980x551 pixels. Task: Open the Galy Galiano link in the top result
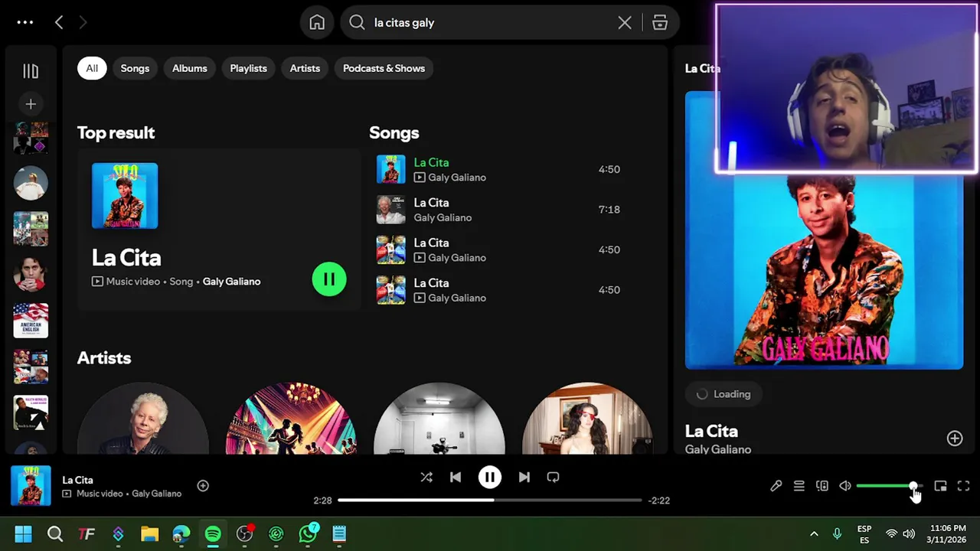(x=231, y=282)
